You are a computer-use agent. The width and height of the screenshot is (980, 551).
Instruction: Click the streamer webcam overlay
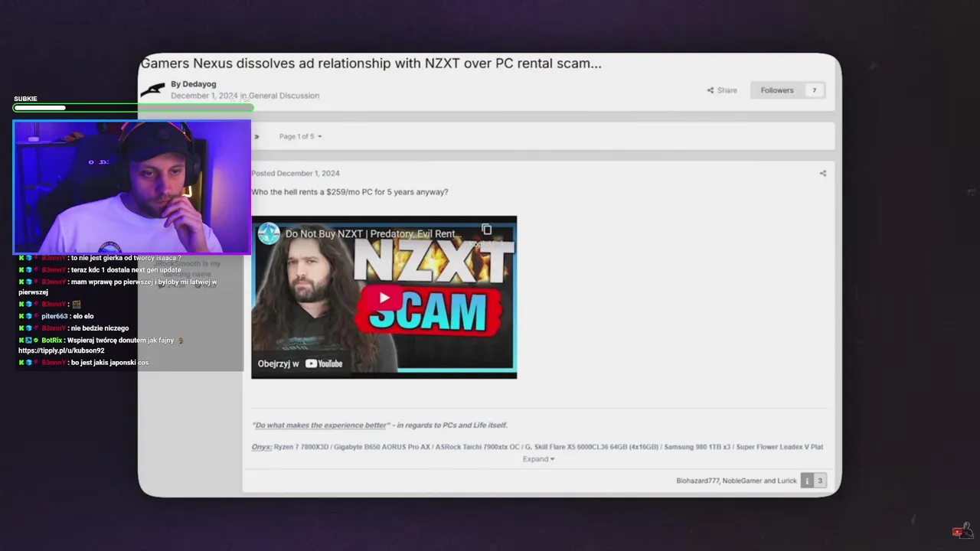pyautogui.click(x=132, y=187)
